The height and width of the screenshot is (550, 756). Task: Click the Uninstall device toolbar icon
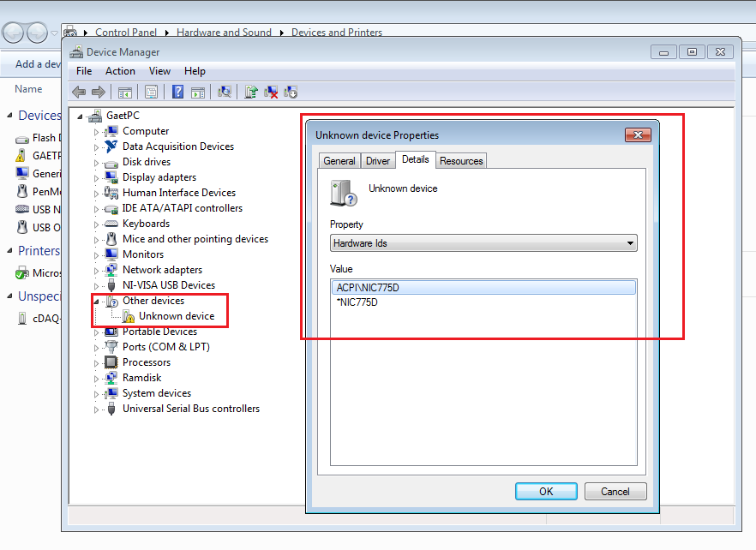271,92
